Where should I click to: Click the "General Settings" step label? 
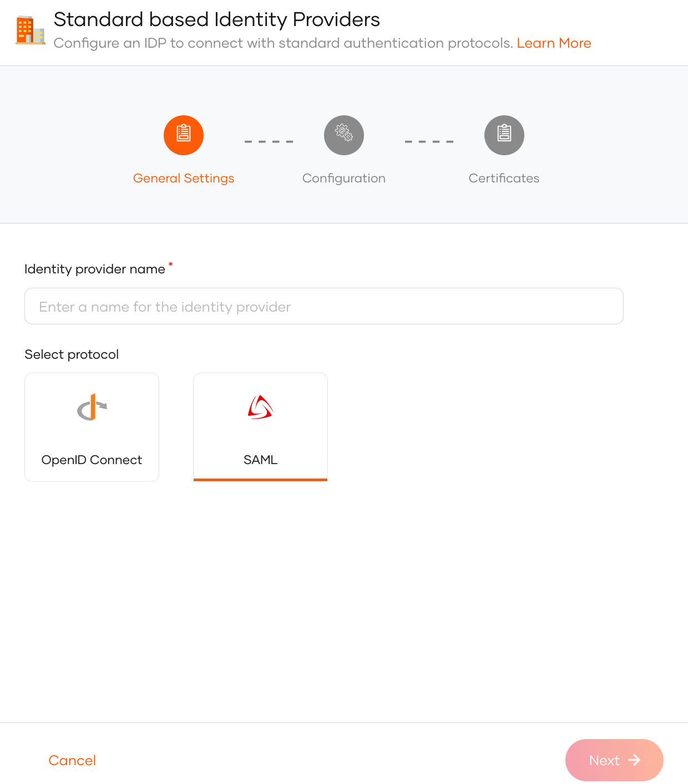tap(184, 179)
